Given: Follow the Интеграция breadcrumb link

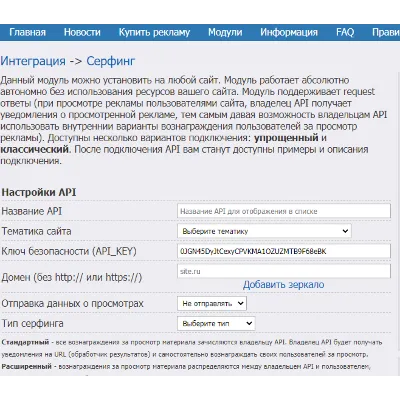Looking at the screenshot, I should point(33,61).
